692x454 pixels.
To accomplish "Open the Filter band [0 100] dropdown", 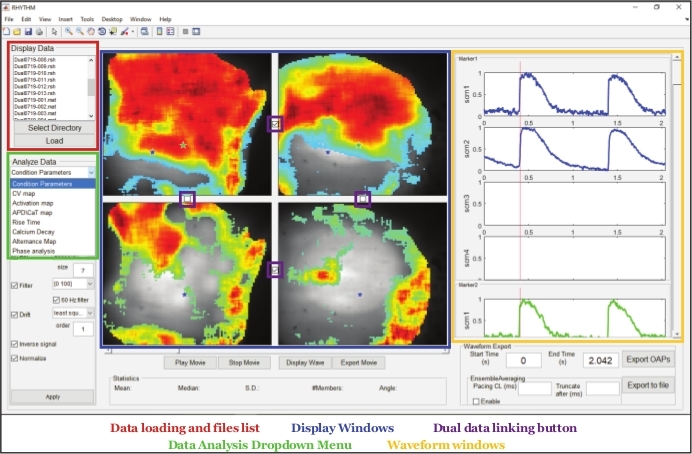I will (73, 284).
